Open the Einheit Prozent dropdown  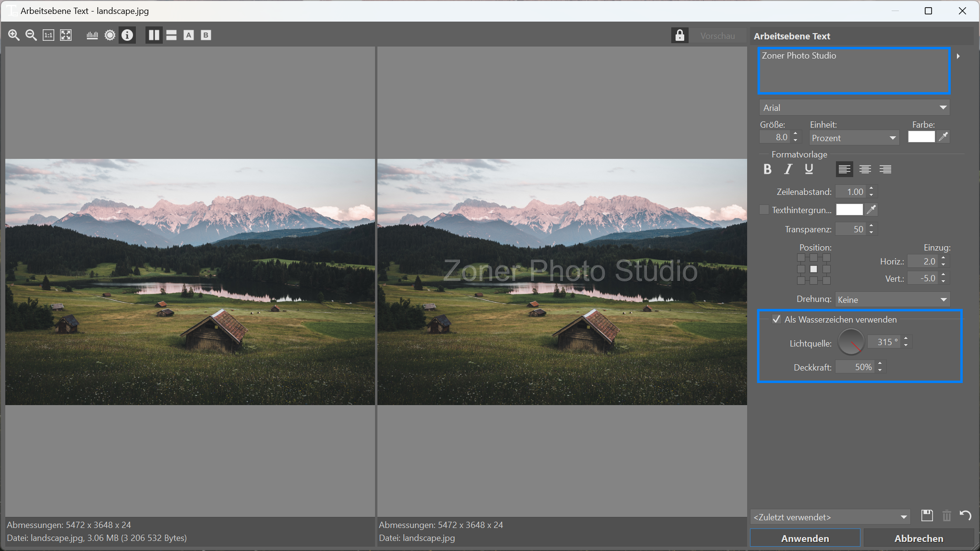point(854,138)
